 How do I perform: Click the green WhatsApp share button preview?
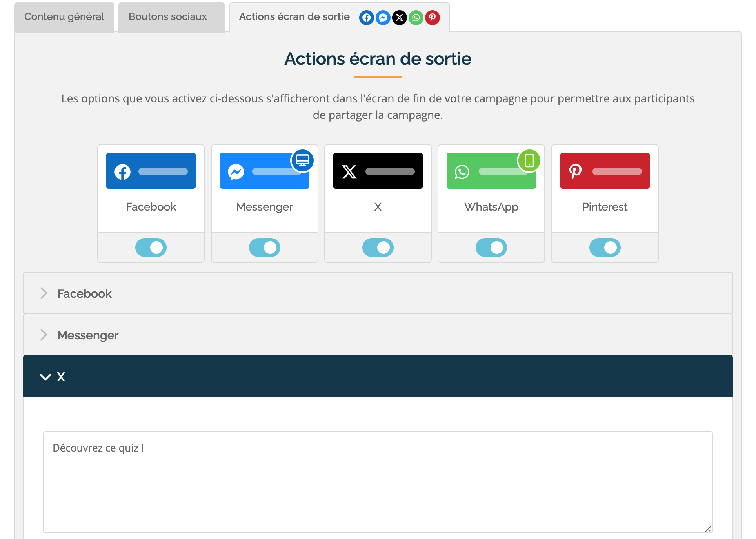coord(491,171)
